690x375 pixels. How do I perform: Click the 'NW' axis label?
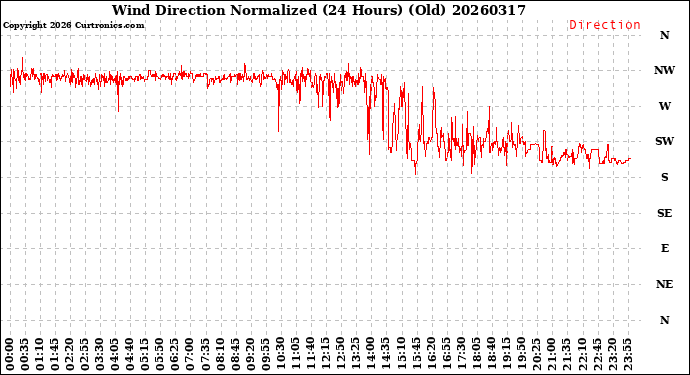pos(664,70)
